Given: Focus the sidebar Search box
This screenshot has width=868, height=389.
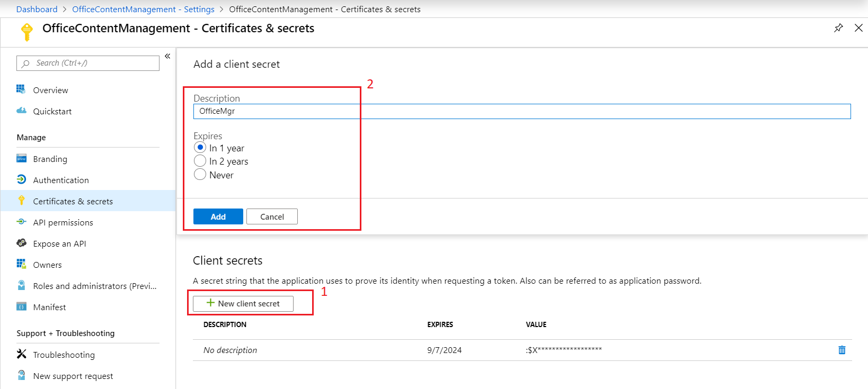Looking at the screenshot, I should click(88, 63).
